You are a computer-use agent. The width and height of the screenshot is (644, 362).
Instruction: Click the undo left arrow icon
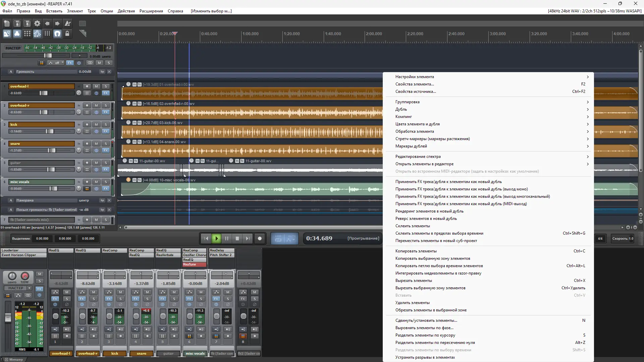47,23
